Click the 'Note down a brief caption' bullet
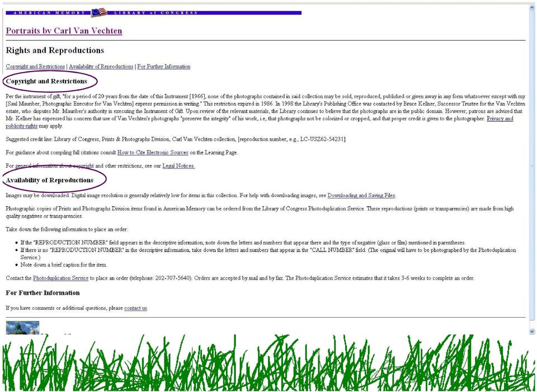Image resolution: width=537 pixels, height=392 pixels. point(64,265)
